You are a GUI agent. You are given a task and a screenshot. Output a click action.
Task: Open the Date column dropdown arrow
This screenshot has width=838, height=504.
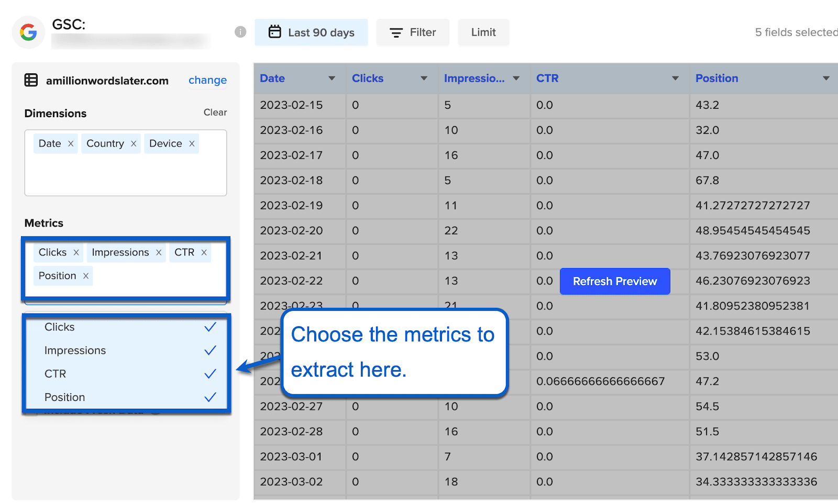332,79
